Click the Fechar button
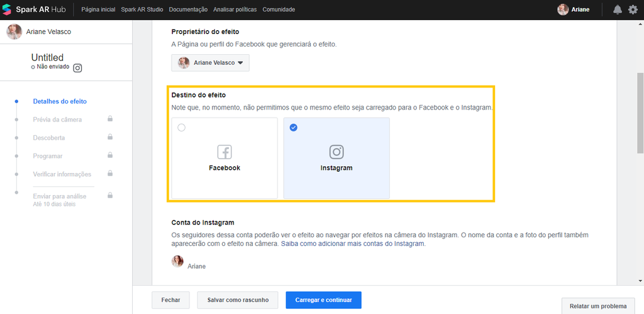The width and height of the screenshot is (644, 314). pyautogui.click(x=171, y=300)
